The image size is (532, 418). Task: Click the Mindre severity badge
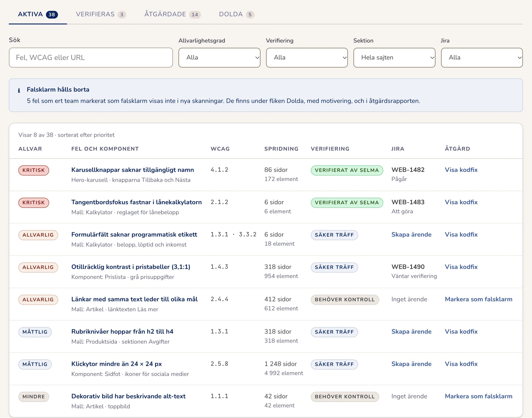(34, 397)
